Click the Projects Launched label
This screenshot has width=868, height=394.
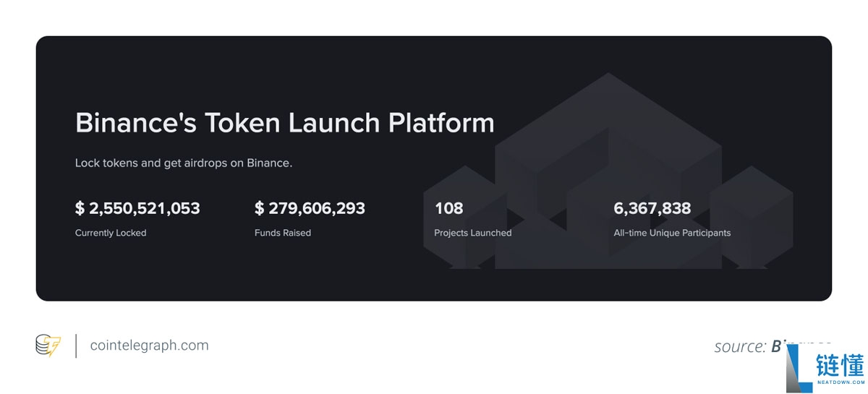tap(473, 233)
